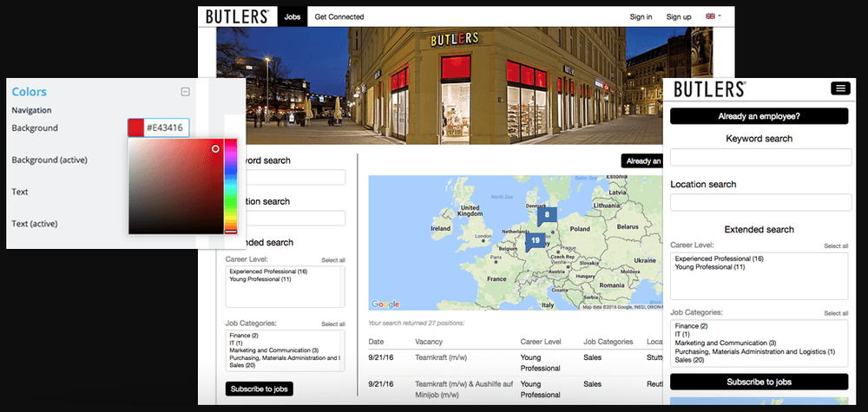Click the BUTLERS logo in mobile view
This screenshot has width=868, height=412.
[709, 89]
